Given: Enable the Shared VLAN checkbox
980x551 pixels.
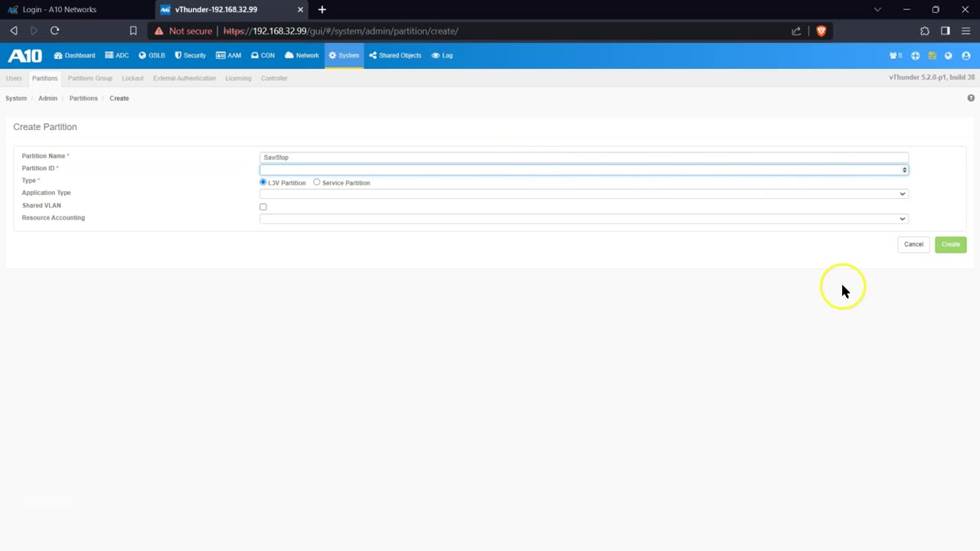Looking at the screenshot, I should 263,207.
